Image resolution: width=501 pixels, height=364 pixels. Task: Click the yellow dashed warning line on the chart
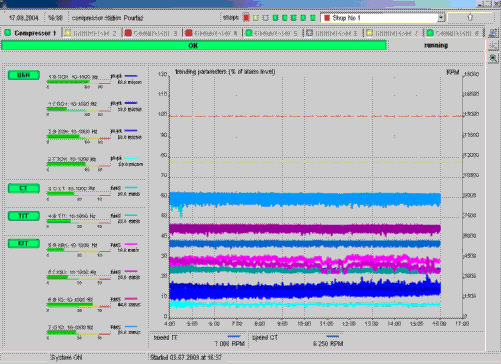coord(316,162)
